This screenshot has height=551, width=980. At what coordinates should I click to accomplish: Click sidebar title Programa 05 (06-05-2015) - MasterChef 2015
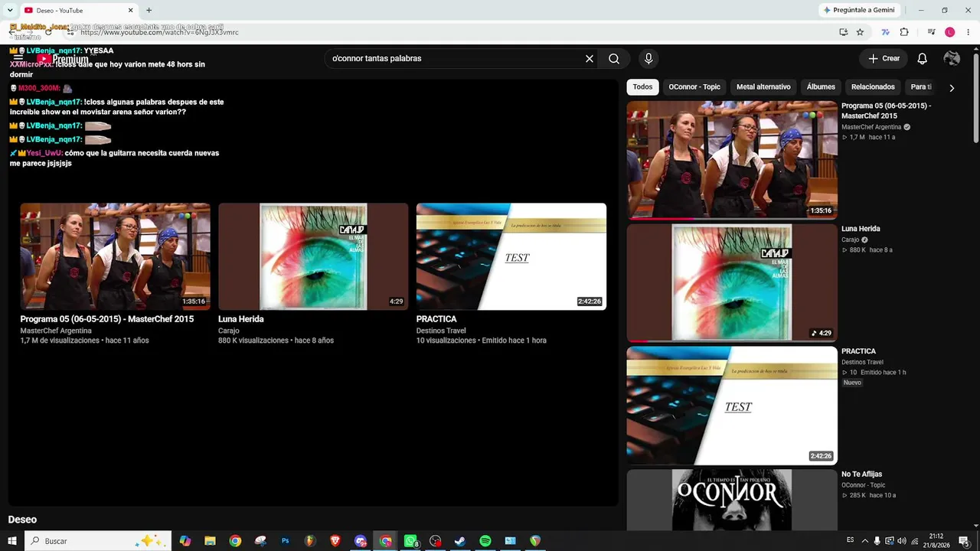[887, 111]
